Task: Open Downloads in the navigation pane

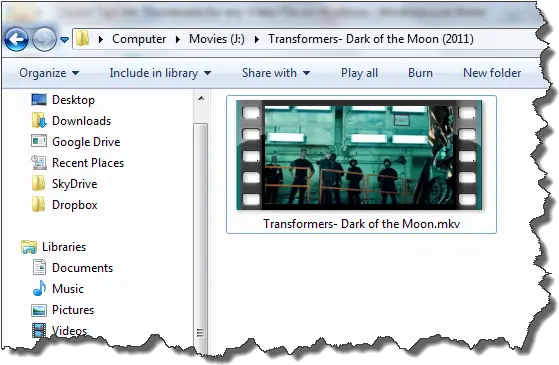Action: (82, 121)
